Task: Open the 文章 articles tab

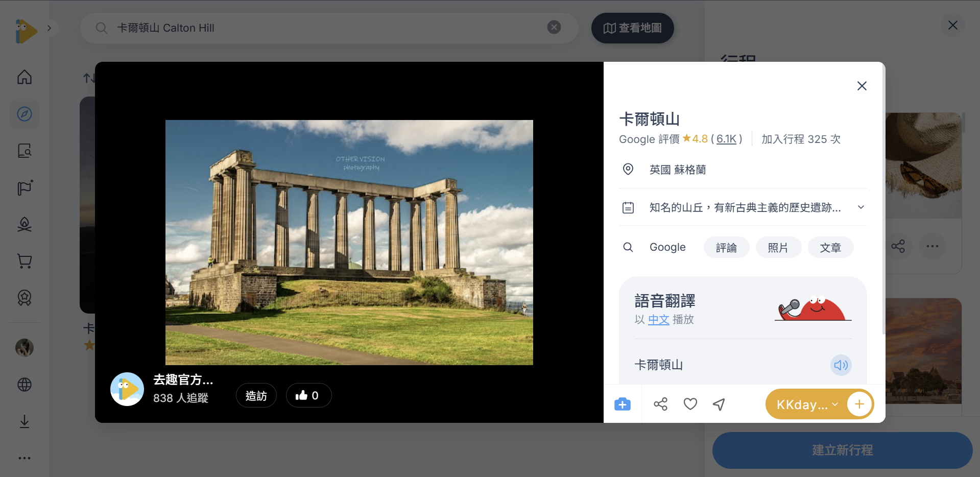Action: 830,248
